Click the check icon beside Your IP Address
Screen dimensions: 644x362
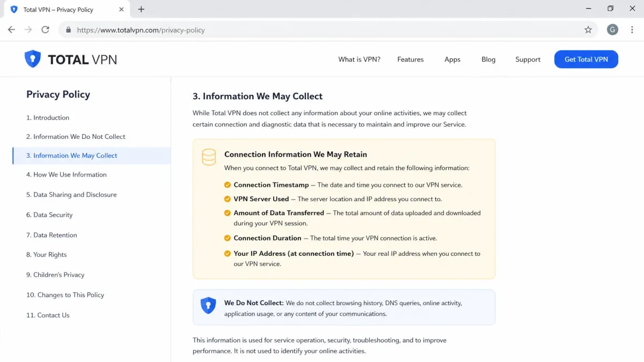point(228,254)
